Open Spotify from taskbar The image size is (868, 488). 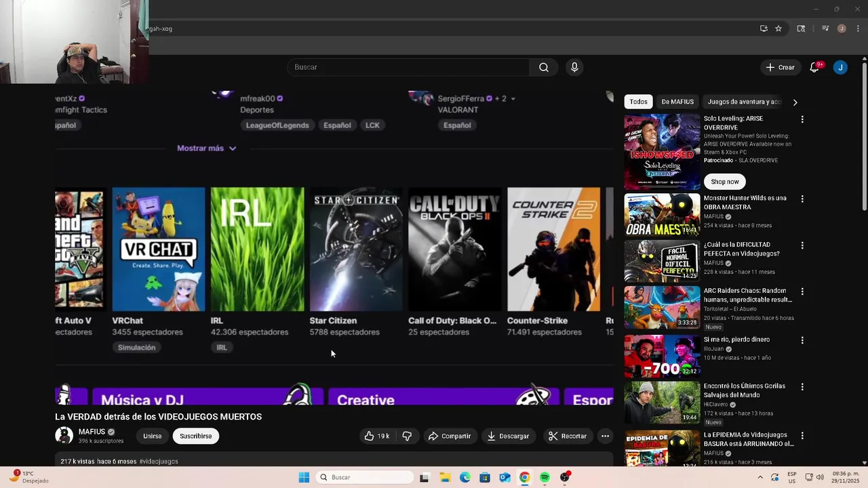tap(545, 477)
